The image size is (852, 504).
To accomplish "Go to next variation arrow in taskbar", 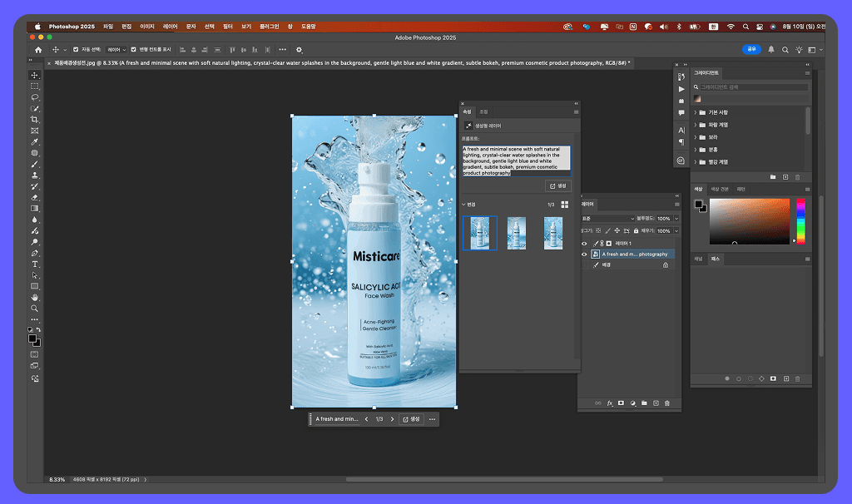I will (393, 419).
